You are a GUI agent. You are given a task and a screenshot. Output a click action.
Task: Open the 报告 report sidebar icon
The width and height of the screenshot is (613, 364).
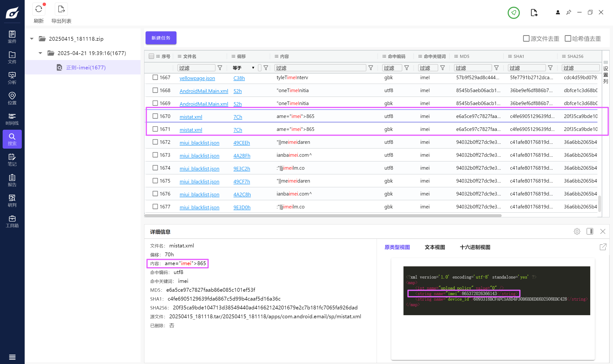pos(12,180)
